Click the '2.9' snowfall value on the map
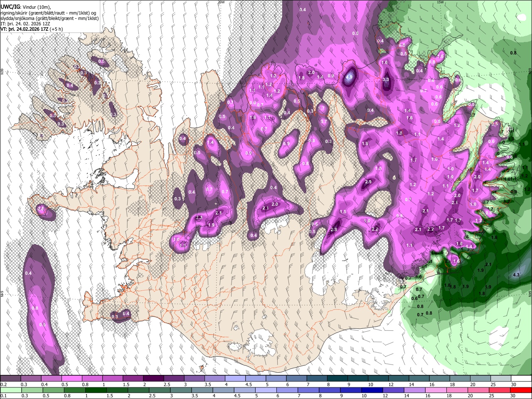Screen dimensions: 532x399 (368, 182)
